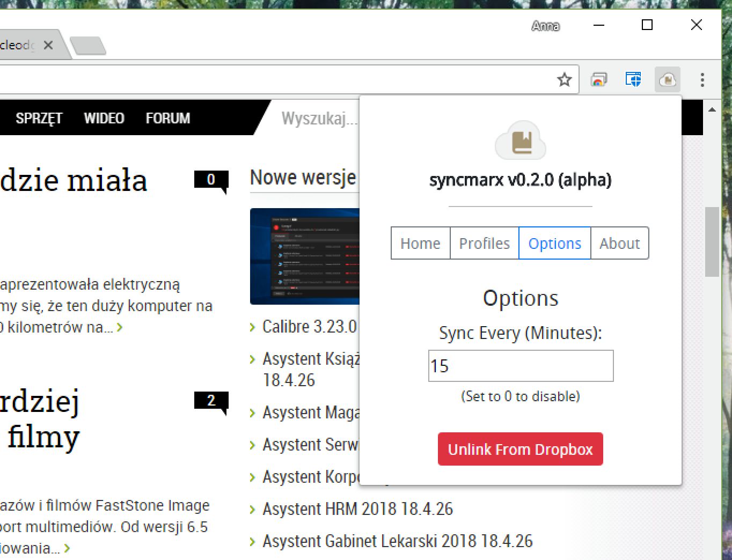Open the syncmarx extension icon

pos(667,80)
